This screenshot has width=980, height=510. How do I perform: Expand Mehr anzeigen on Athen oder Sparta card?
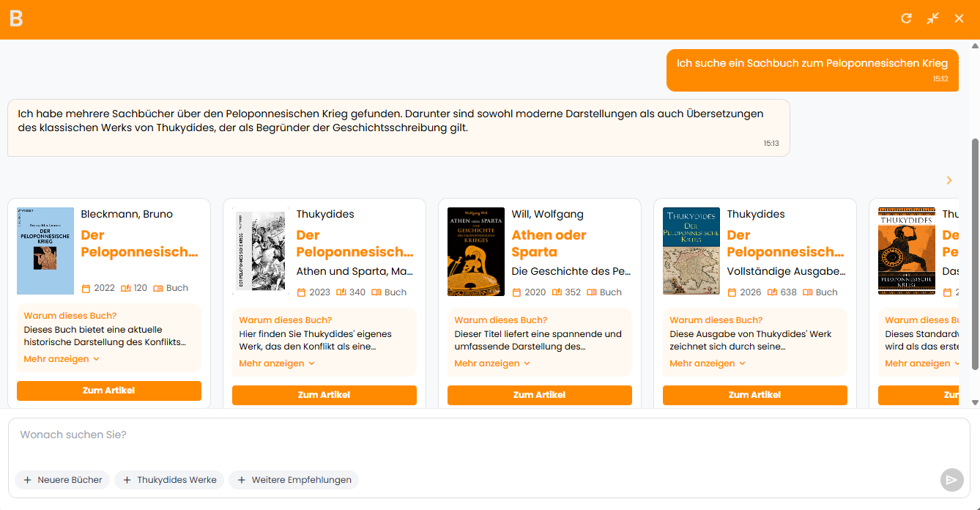492,363
